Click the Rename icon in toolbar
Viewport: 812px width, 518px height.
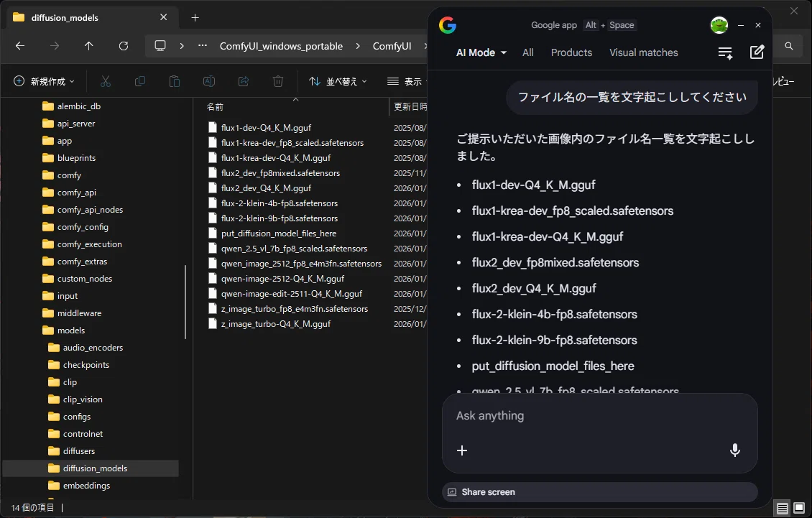coord(208,81)
